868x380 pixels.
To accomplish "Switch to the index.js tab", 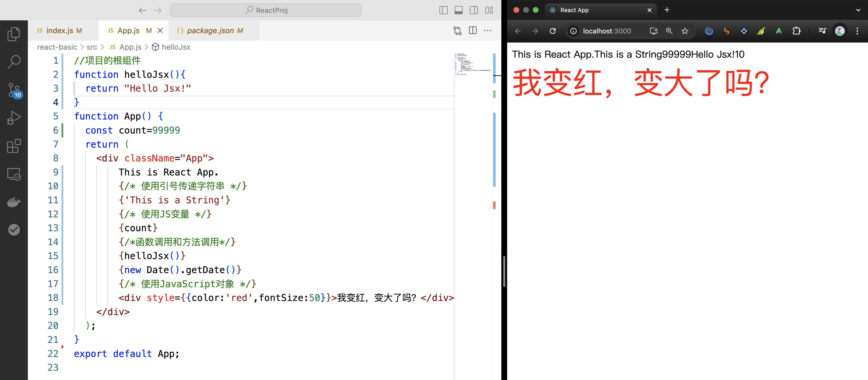I will pyautogui.click(x=60, y=30).
